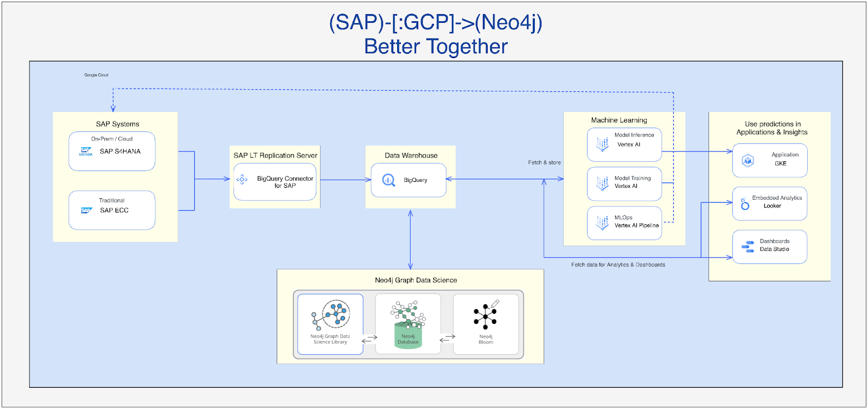Select the Neo4j Graph Data Science Library graphic
868x409 pixels.
click(330, 316)
